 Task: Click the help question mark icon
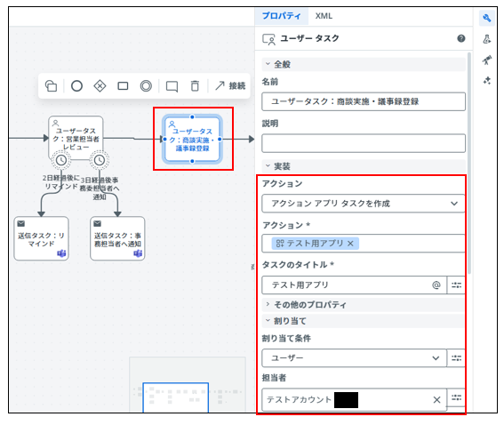[461, 38]
